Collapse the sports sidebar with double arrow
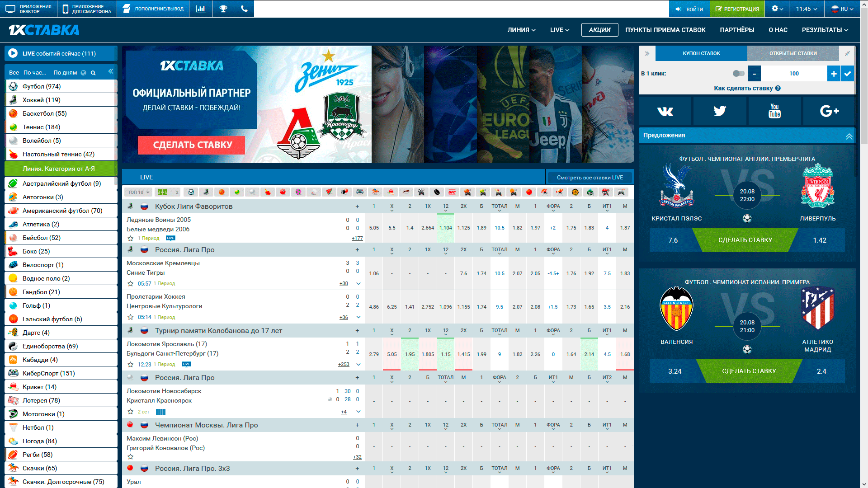 click(x=111, y=71)
